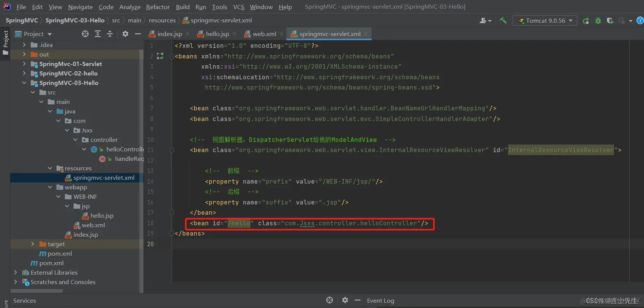The width and height of the screenshot is (644, 308).
Task: Open the Tomcat 9.0.56 run configuration dropdown
Action: point(545,20)
